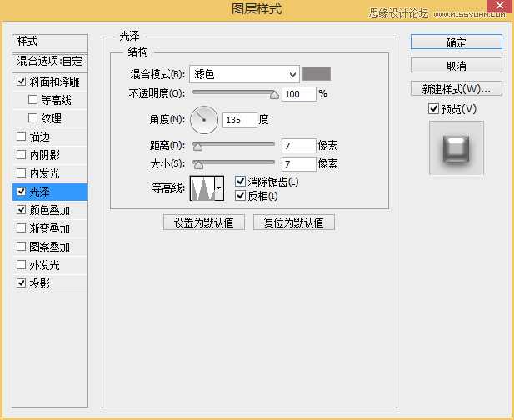Select 斜面和浮雕 in the styles list
Image resolution: width=514 pixels, height=420 pixels.
(55, 82)
